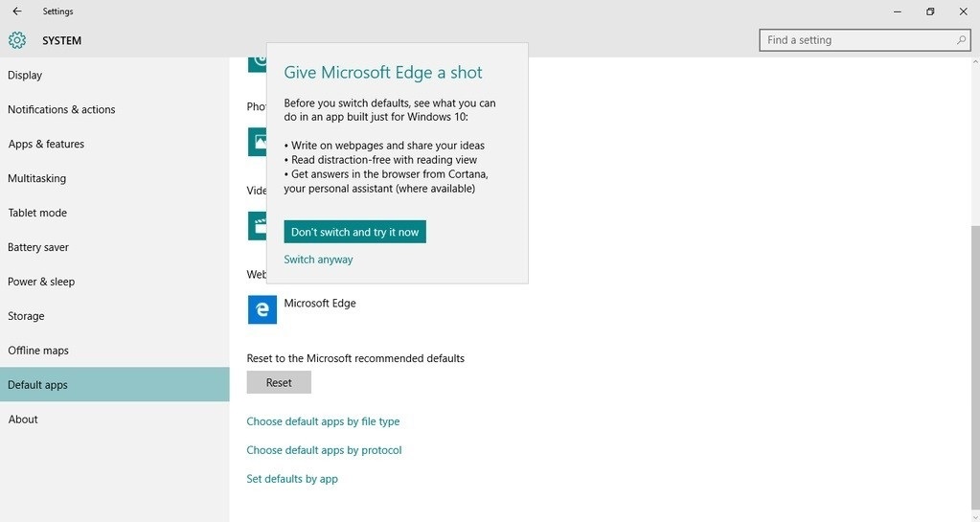980x522 pixels.
Task: Click the back arrow in title bar
Action: (17, 11)
